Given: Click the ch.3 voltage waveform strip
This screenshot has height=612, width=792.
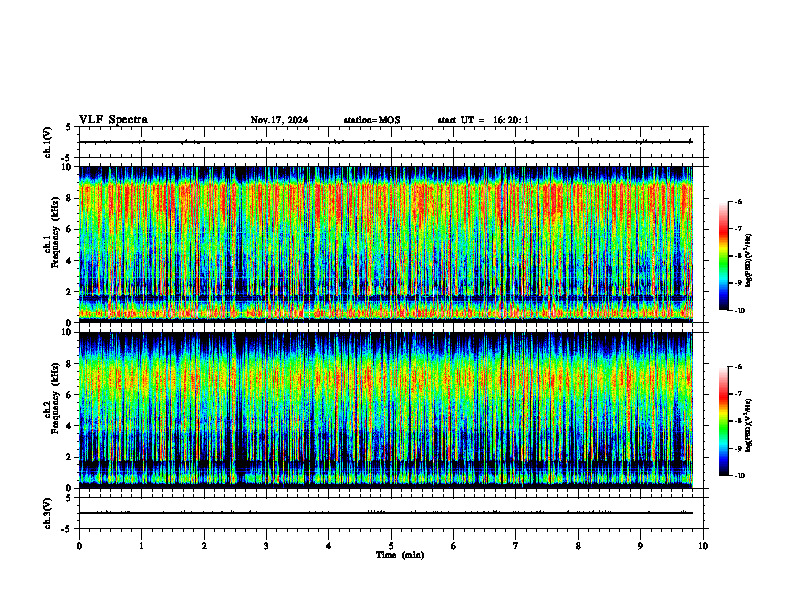Looking at the screenshot, I should pyautogui.click(x=391, y=513).
